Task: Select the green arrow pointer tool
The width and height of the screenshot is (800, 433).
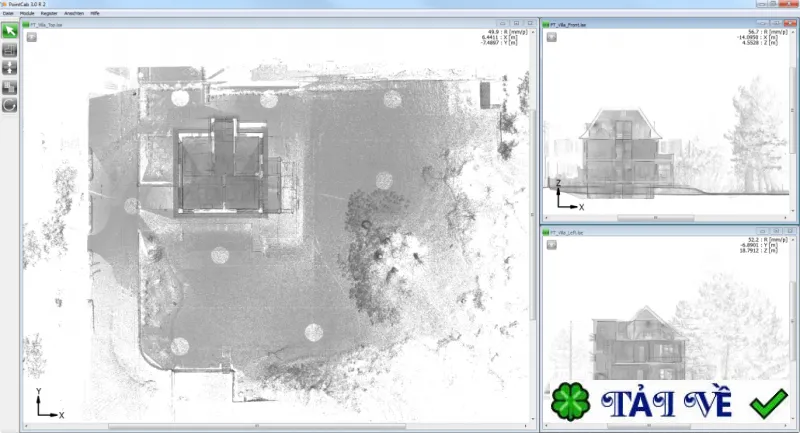Action: 10,31
